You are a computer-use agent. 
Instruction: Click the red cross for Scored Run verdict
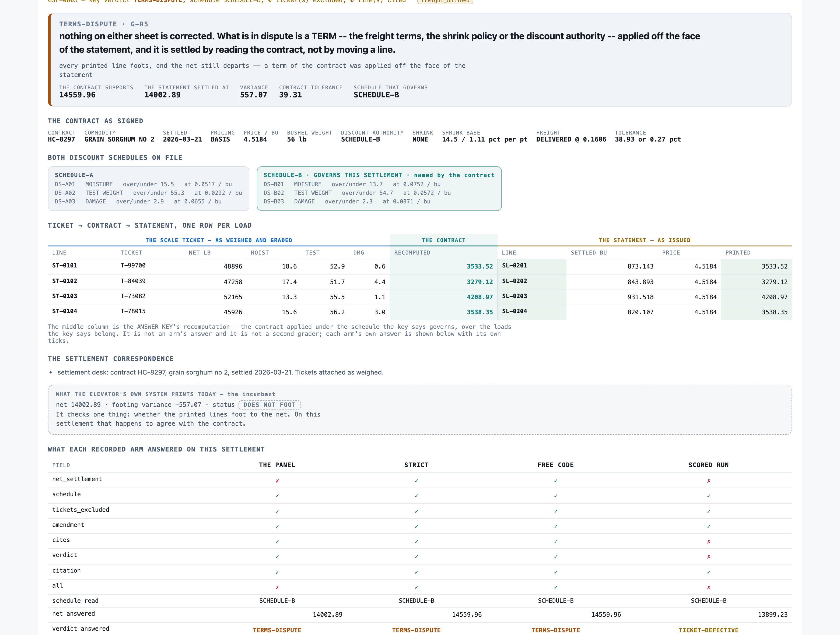(708, 557)
